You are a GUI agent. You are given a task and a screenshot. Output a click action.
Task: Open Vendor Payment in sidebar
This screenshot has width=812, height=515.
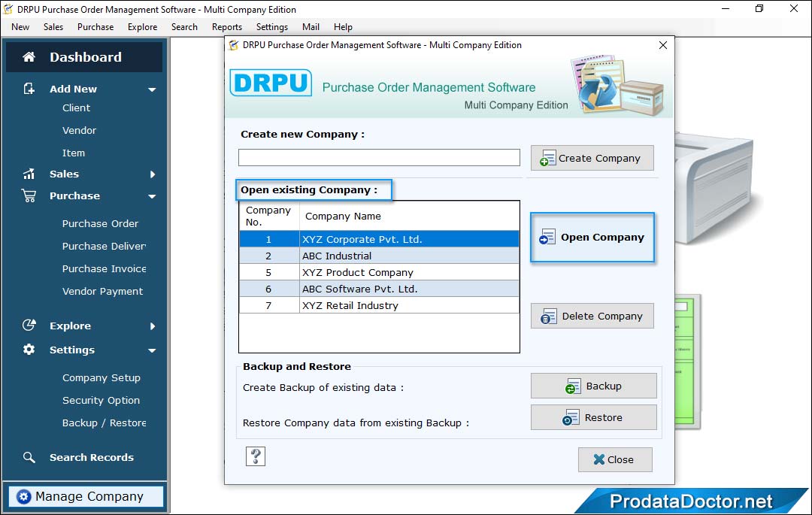102,292
